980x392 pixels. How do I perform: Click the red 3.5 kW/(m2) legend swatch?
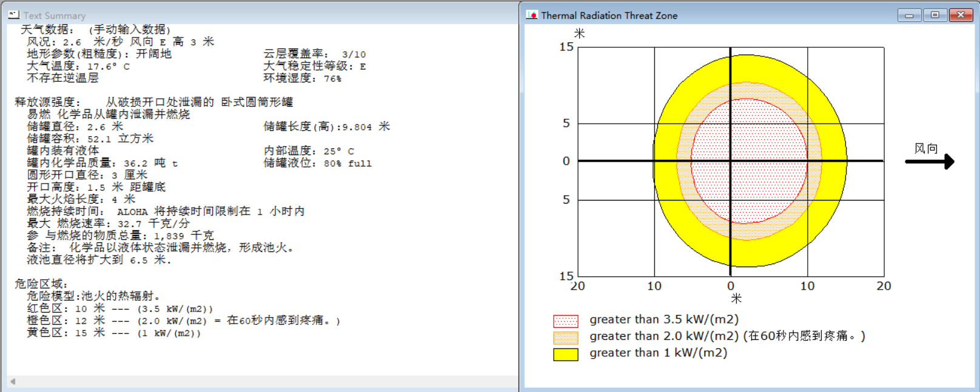point(566,321)
